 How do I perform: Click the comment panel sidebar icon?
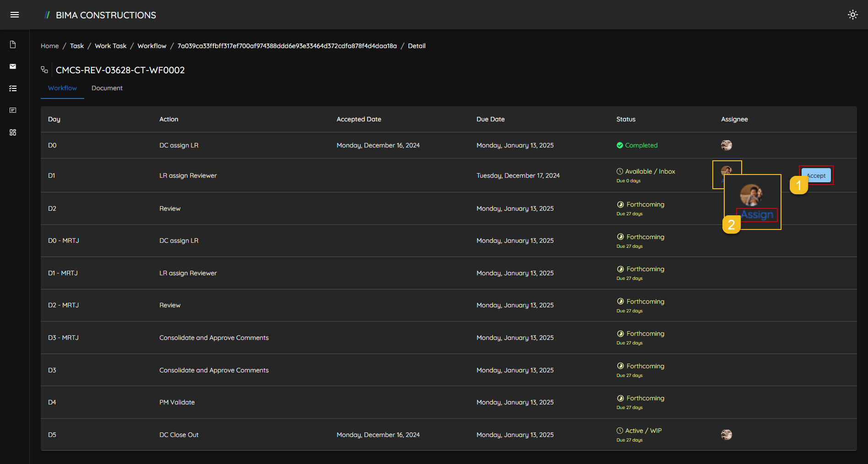click(x=13, y=110)
